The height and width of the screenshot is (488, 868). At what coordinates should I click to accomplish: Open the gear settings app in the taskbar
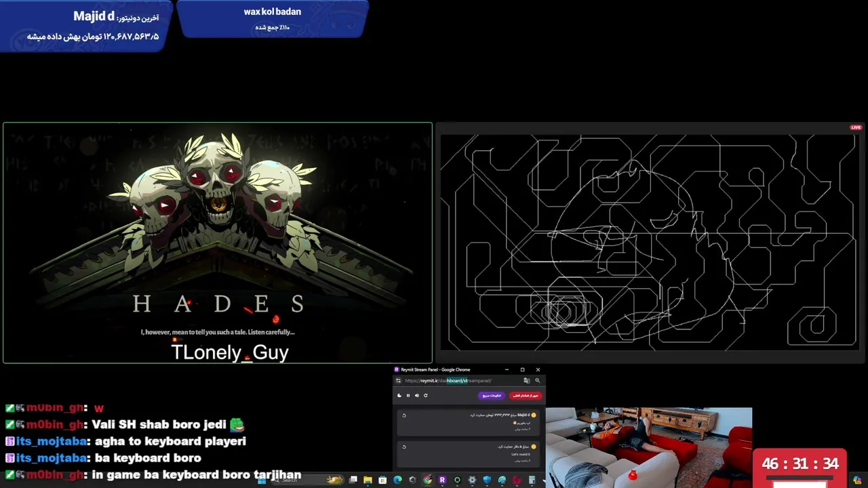coord(472,480)
